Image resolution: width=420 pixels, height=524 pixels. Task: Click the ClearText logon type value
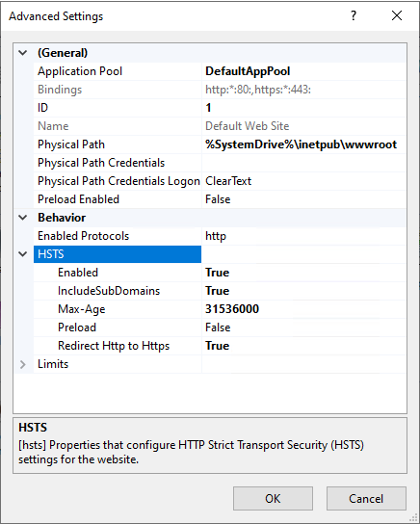click(228, 181)
